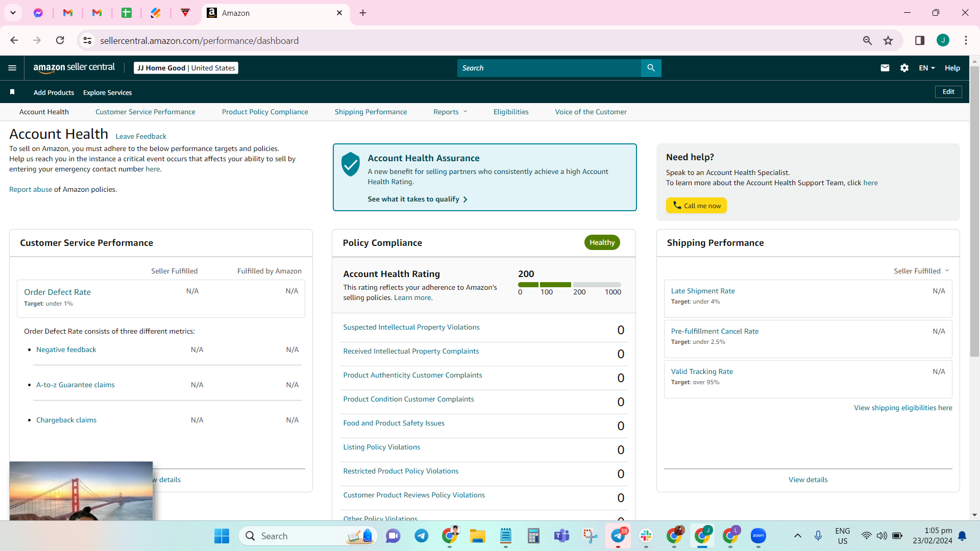
Task: Click the Amazon Seller Central logo
Action: tap(74, 68)
